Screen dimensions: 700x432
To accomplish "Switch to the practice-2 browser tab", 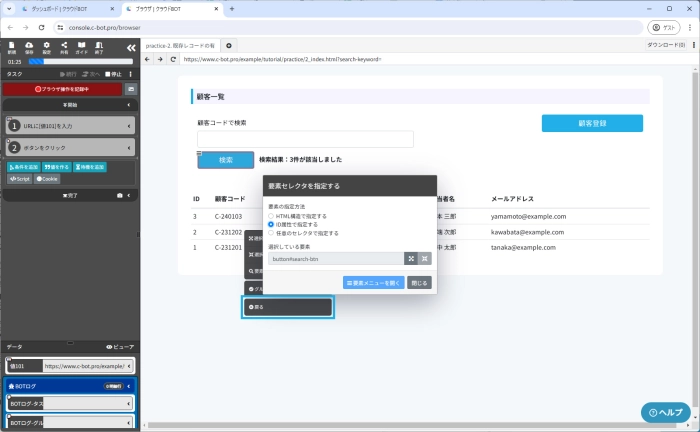I will click(x=180, y=45).
